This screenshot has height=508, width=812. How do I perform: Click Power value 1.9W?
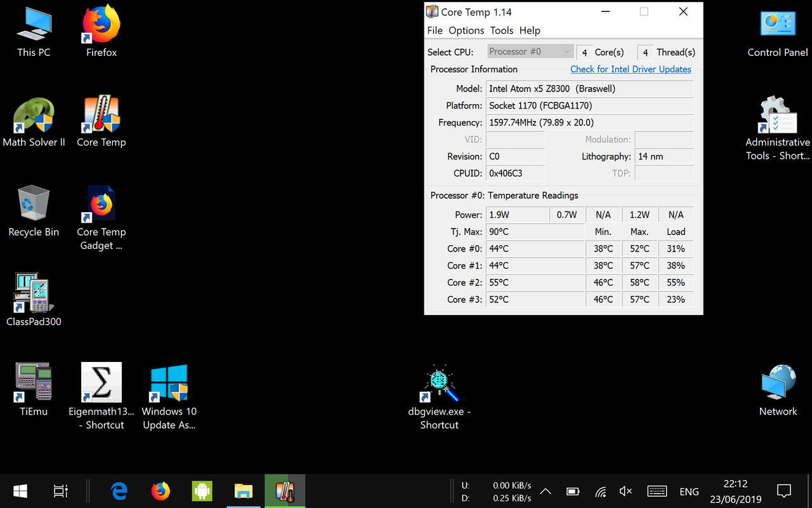pyautogui.click(x=517, y=215)
